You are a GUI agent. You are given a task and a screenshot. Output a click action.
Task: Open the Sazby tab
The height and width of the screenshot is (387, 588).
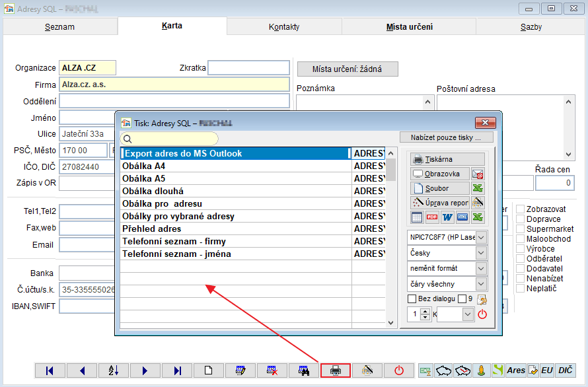(x=531, y=27)
